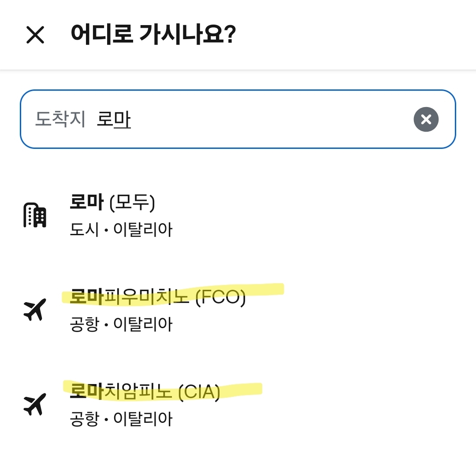Close the destination search screen with X
The height and width of the screenshot is (451, 476).
coord(35,35)
